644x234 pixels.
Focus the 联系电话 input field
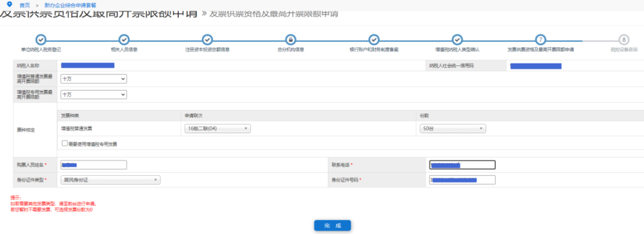click(x=463, y=165)
